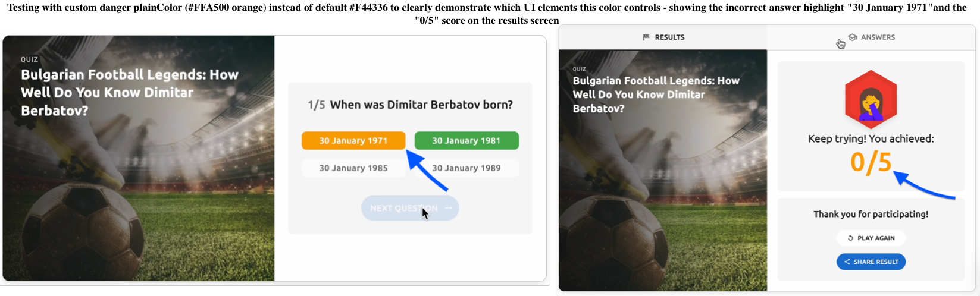Image resolution: width=980 pixels, height=296 pixels.
Task: Click the Play Again button
Action: 871,238
